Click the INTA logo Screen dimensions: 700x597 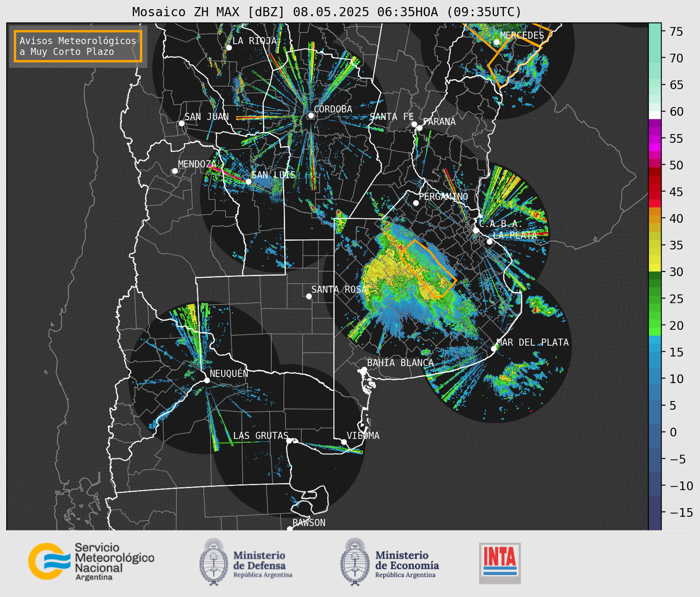click(x=500, y=563)
